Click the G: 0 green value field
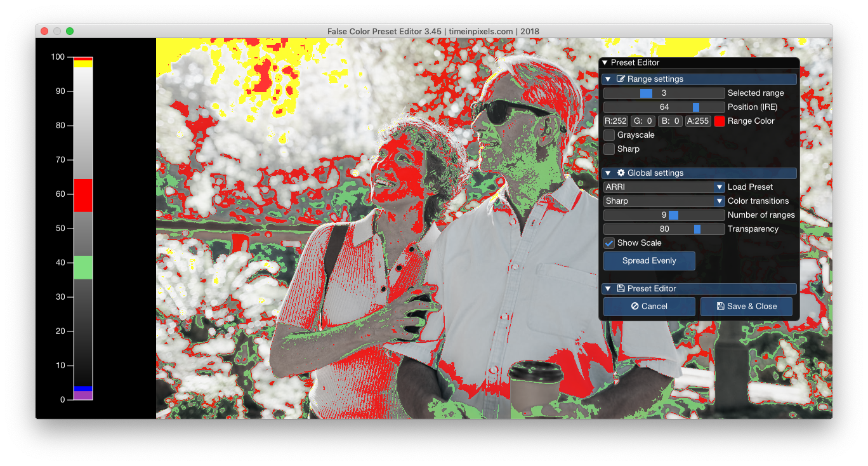868x466 pixels. click(x=643, y=121)
